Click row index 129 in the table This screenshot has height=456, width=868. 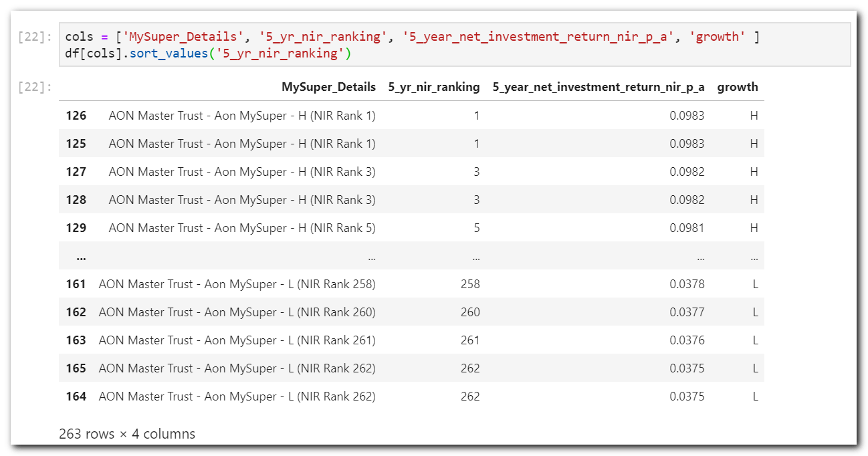[x=76, y=228]
